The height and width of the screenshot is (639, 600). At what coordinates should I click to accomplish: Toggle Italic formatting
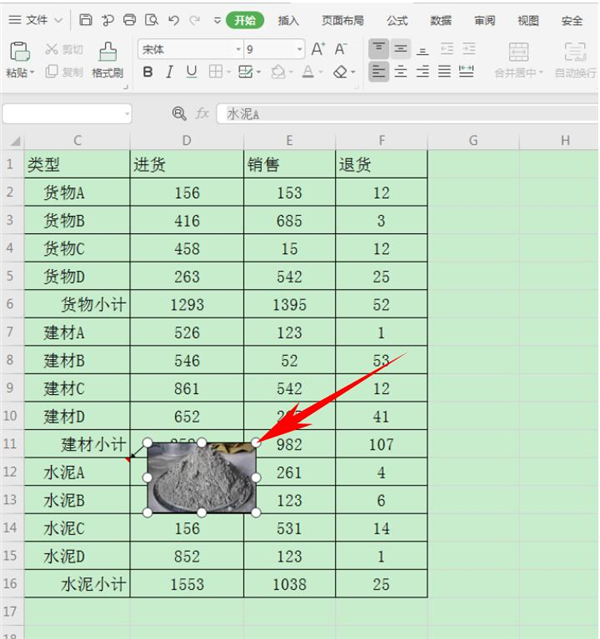click(x=170, y=72)
